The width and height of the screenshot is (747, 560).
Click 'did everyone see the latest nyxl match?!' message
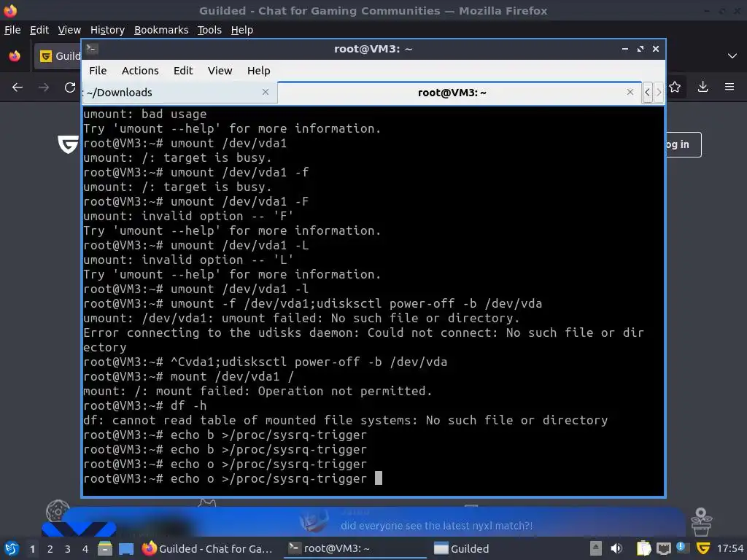(436, 526)
